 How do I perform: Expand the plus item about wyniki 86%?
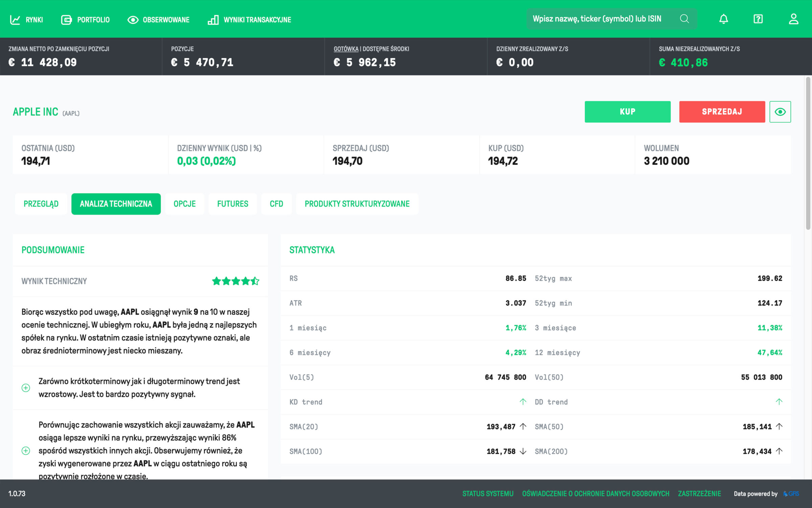26,450
